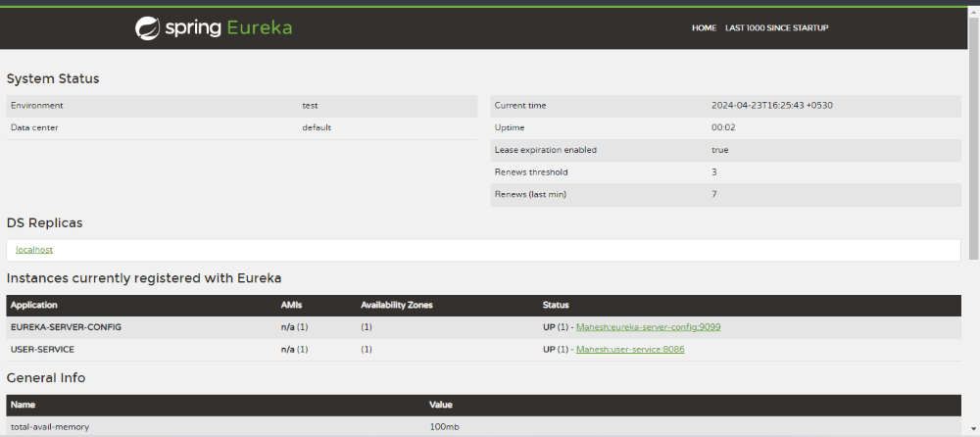Click n/a (1) in EUREKA-SERVER-CONFIG row
Image resolution: width=980 pixels, height=437 pixels.
point(294,327)
